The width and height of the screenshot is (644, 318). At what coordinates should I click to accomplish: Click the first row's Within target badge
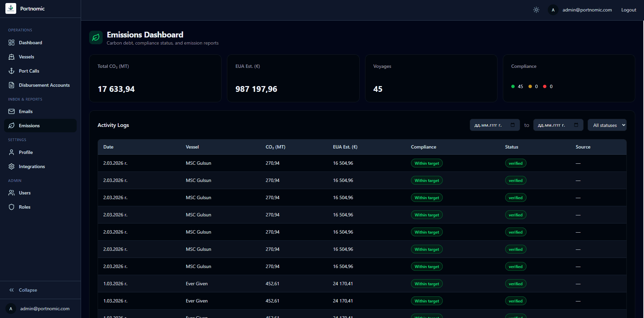pyautogui.click(x=427, y=163)
